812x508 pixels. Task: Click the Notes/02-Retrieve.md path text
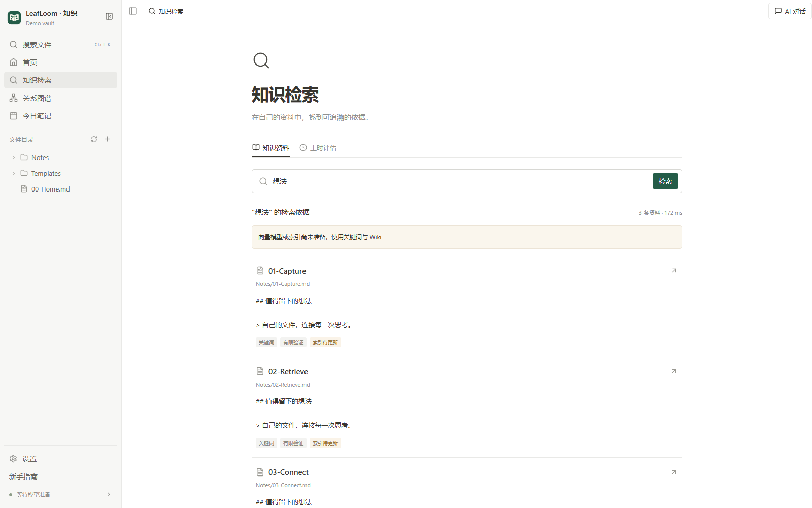pyautogui.click(x=283, y=385)
